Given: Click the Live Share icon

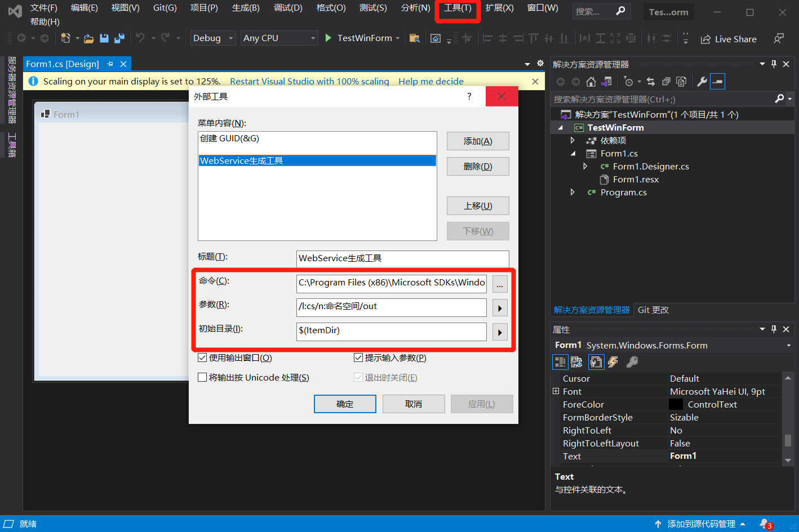Looking at the screenshot, I should pyautogui.click(x=705, y=39).
